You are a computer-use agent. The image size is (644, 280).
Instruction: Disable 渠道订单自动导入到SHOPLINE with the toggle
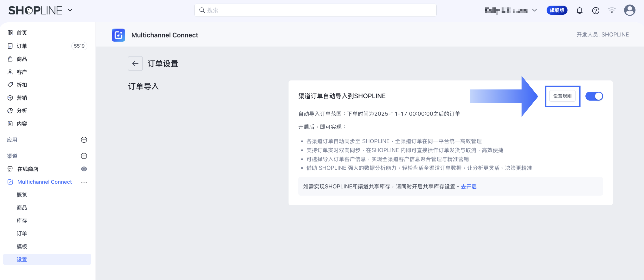click(x=594, y=96)
